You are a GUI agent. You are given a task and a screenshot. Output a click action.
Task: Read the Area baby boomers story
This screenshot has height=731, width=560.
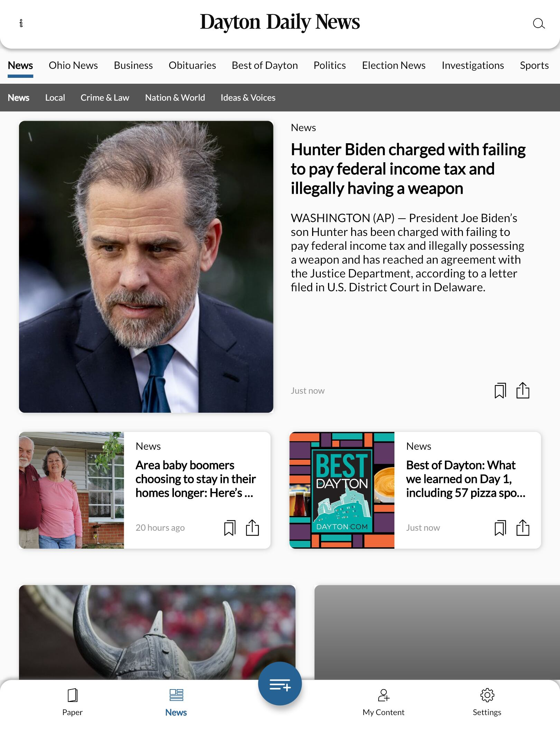195,479
